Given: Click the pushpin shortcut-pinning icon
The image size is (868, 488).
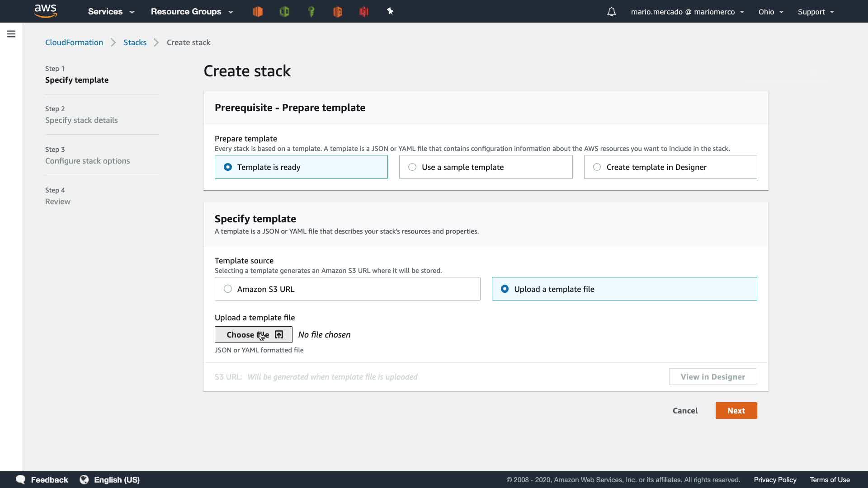Looking at the screenshot, I should [x=390, y=11].
